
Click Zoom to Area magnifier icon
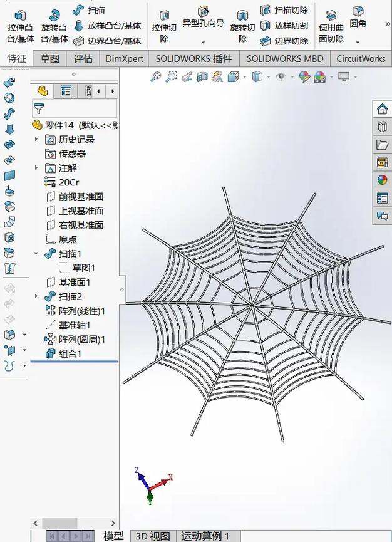tap(171, 76)
